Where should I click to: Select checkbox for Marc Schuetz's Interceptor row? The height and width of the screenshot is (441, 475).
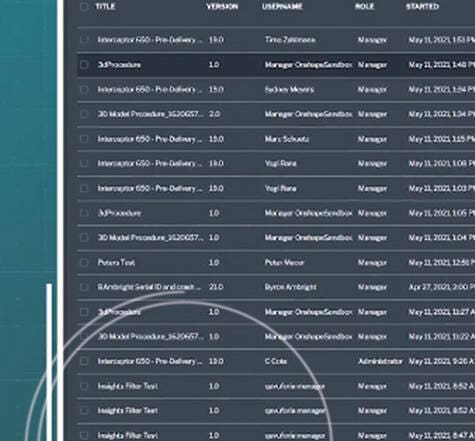click(84, 139)
